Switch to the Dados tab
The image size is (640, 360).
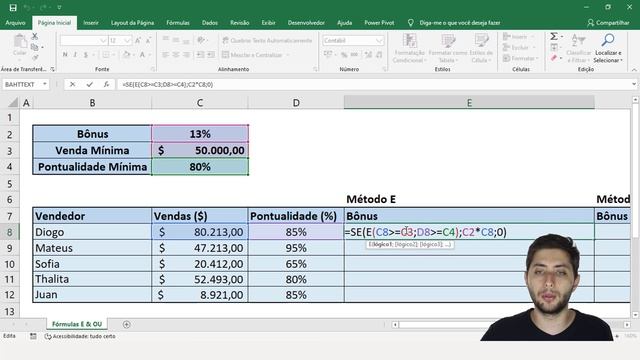point(210,23)
